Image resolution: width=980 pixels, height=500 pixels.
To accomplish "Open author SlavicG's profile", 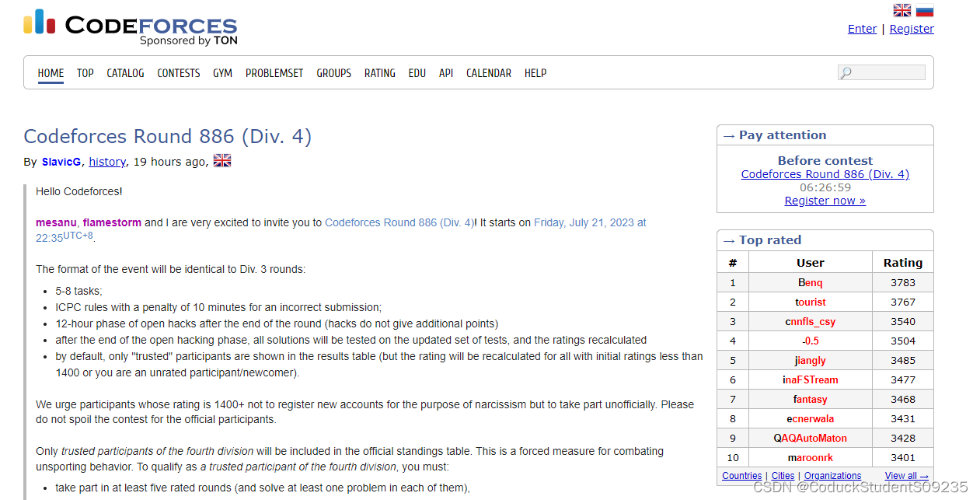I will pyautogui.click(x=61, y=162).
